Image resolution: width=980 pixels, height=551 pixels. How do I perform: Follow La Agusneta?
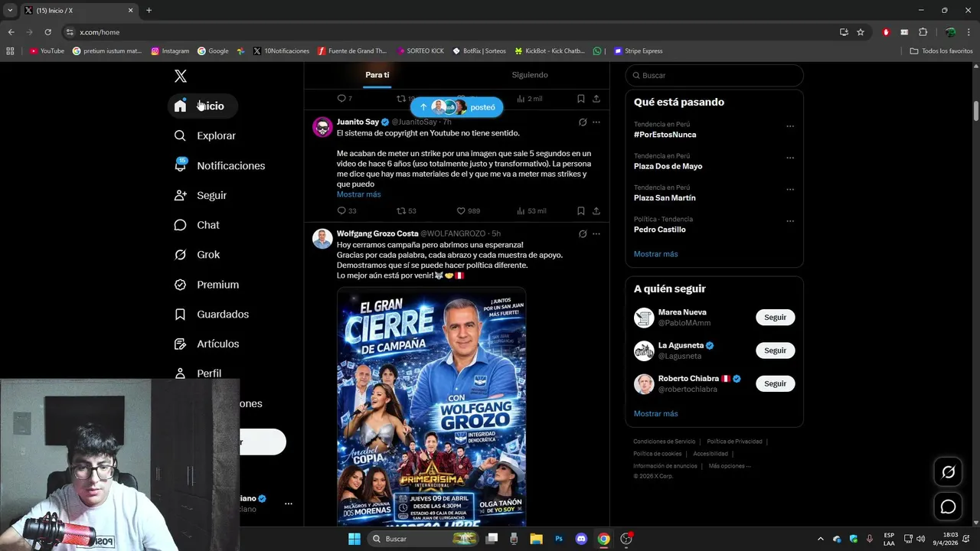click(x=775, y=350)
